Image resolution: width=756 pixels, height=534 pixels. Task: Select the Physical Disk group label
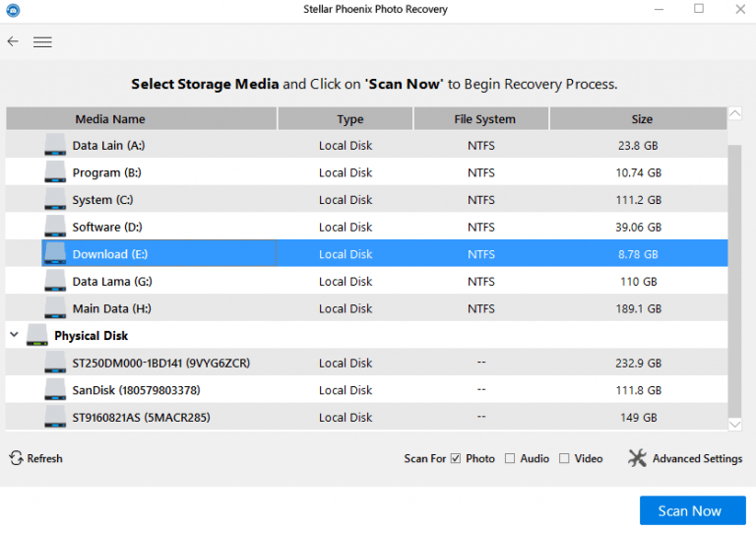[x=92, y=336]
